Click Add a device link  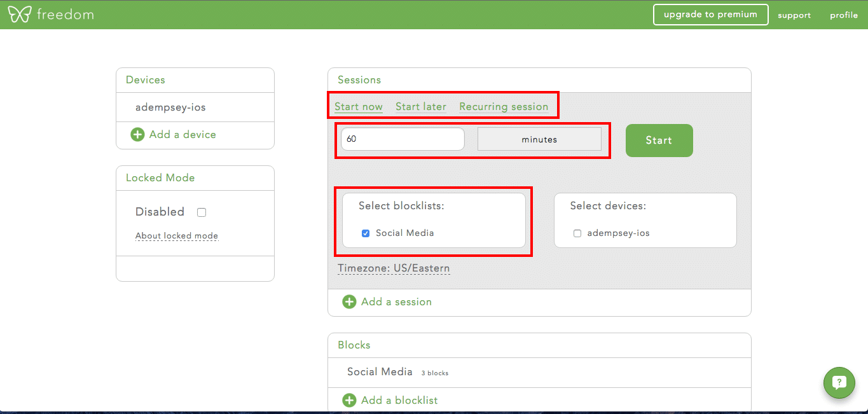coord(183,134)
